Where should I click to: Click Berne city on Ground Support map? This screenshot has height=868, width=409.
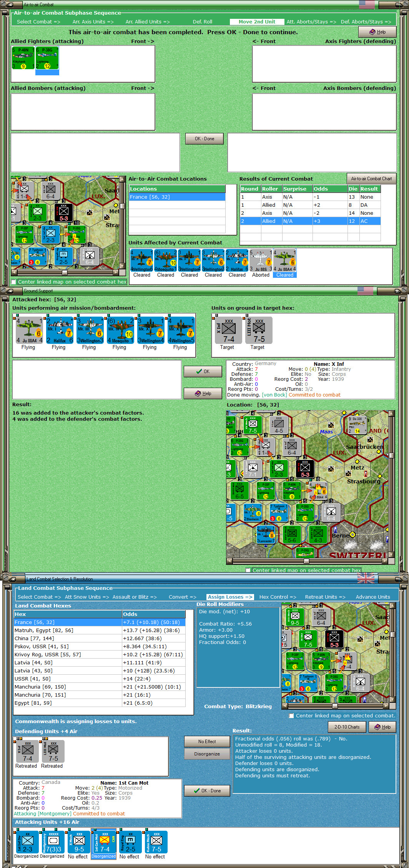pyautogui.click(x=341, y=535)
